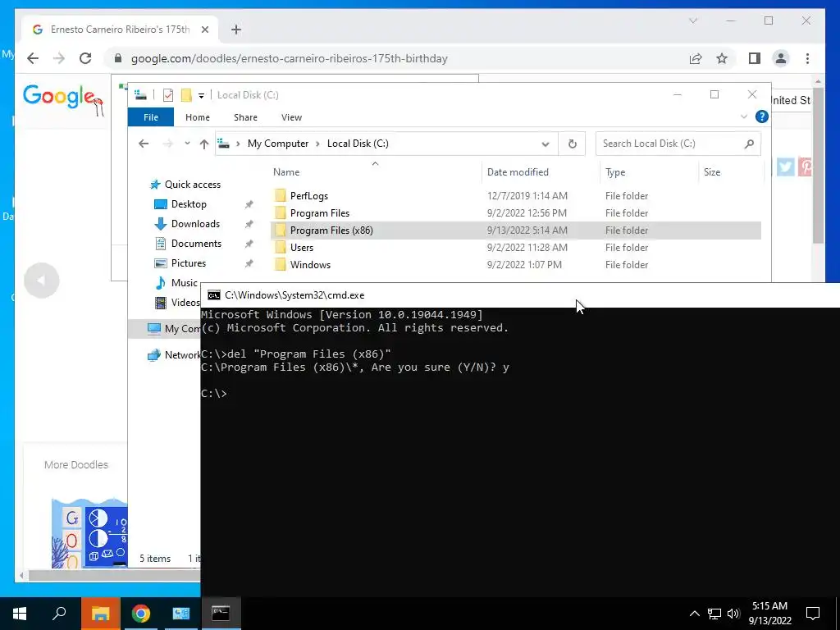Click the properties checkmark in Explorer's quick toolbar

click(168, 95)
